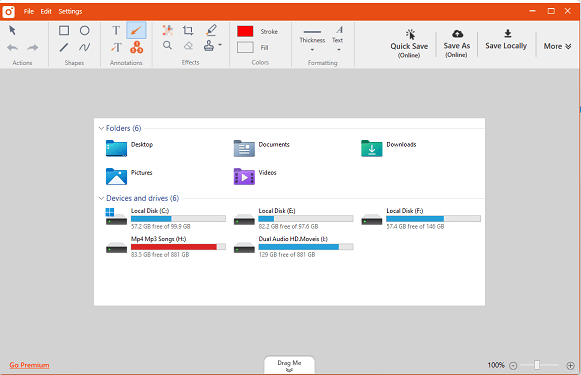581x375 pixels.
Task: Click the Drag Me handle
Action: 289,365
